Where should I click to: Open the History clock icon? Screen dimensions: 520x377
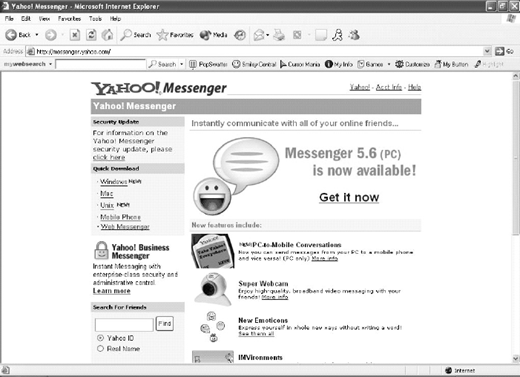[240, 35]
